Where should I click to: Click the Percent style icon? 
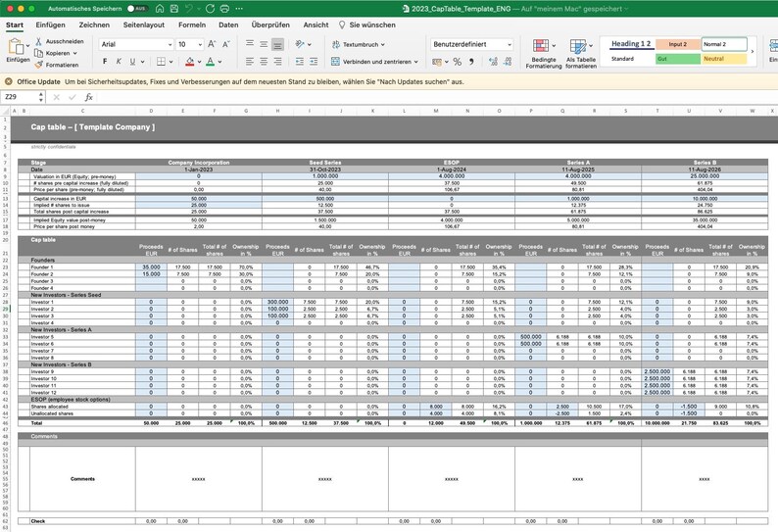coord(457,62)
